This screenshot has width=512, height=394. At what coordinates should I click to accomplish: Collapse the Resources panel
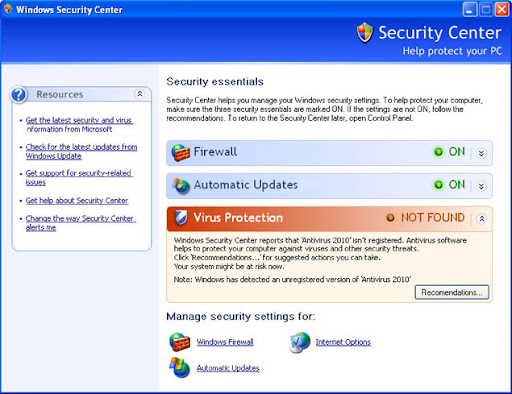[x=140, y=94]
